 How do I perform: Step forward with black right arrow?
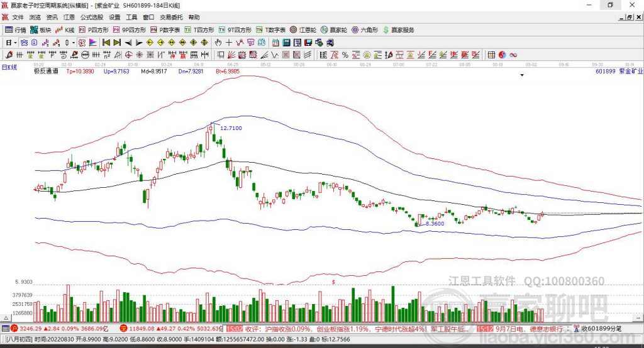click(x=139, y=43)
